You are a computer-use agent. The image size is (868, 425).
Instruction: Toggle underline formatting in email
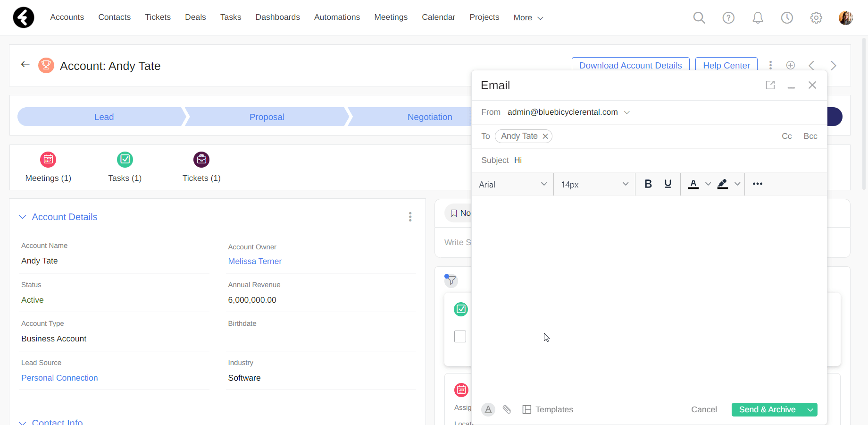coord(668,184)
